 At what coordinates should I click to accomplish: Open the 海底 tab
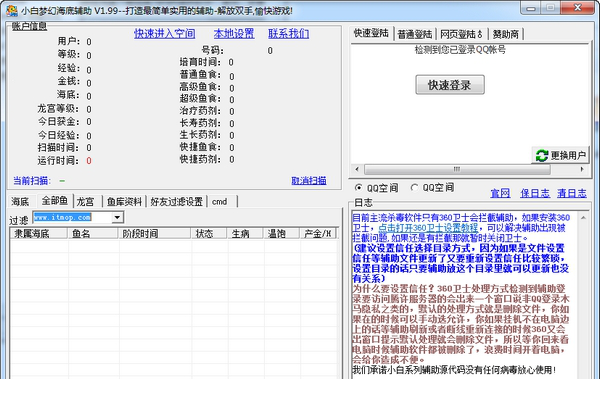click(x=20, y=202)
